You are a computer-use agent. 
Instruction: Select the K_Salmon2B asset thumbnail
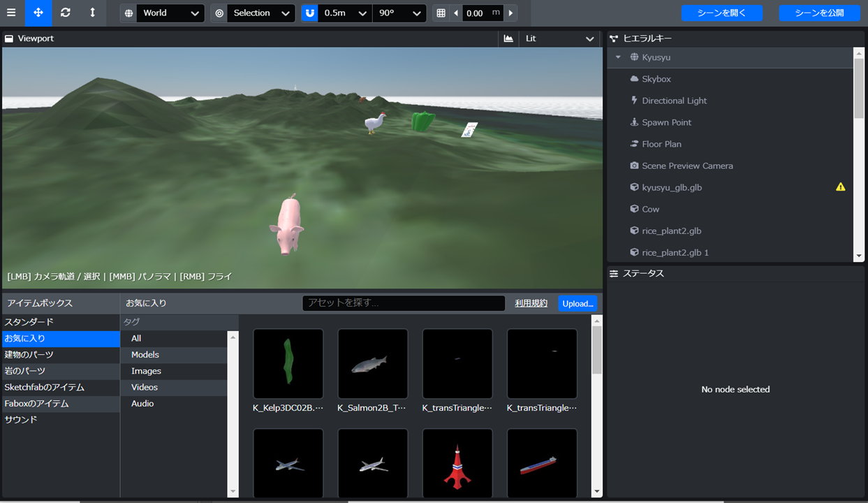point(372,364)
